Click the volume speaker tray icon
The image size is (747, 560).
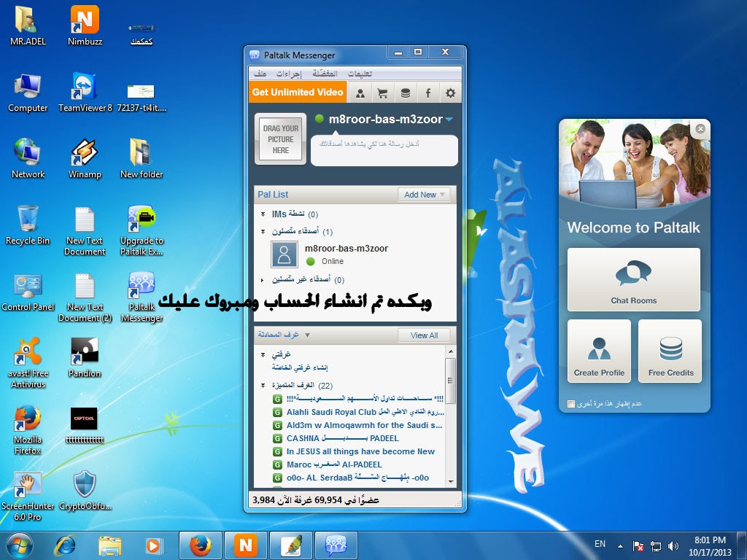(x=673, y=546)
